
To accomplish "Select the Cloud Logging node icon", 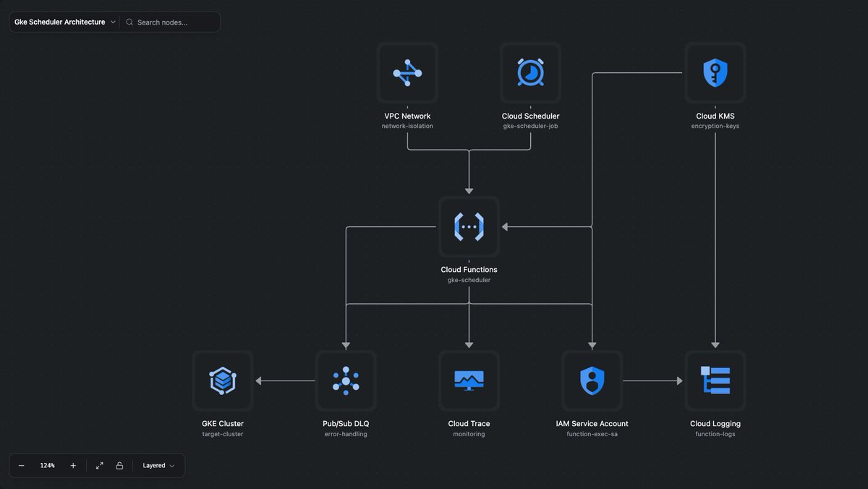I will tap(715, 380).
